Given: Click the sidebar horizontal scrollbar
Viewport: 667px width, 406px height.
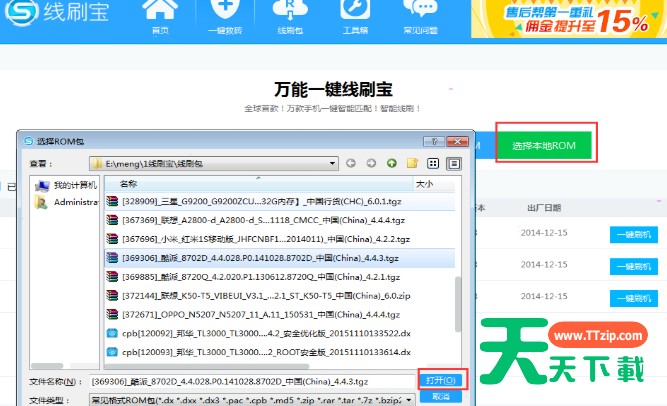Looking at the screenshot, I should pos(47,366).
